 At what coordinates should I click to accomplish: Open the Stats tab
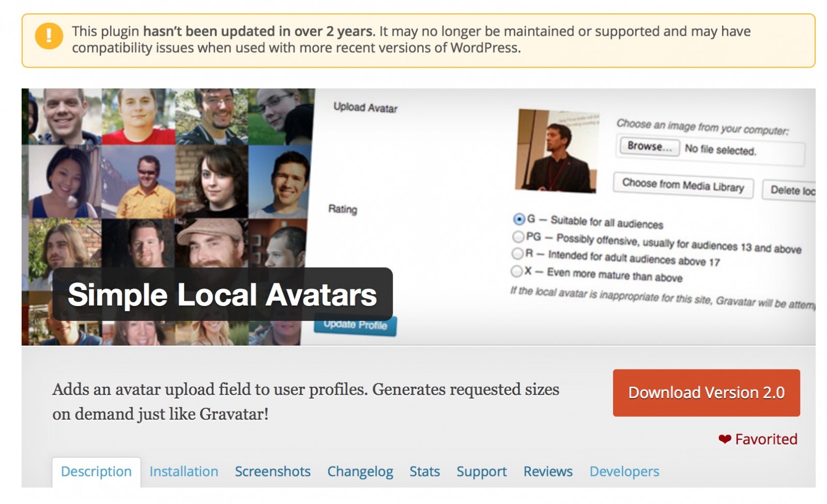point(424,471)
